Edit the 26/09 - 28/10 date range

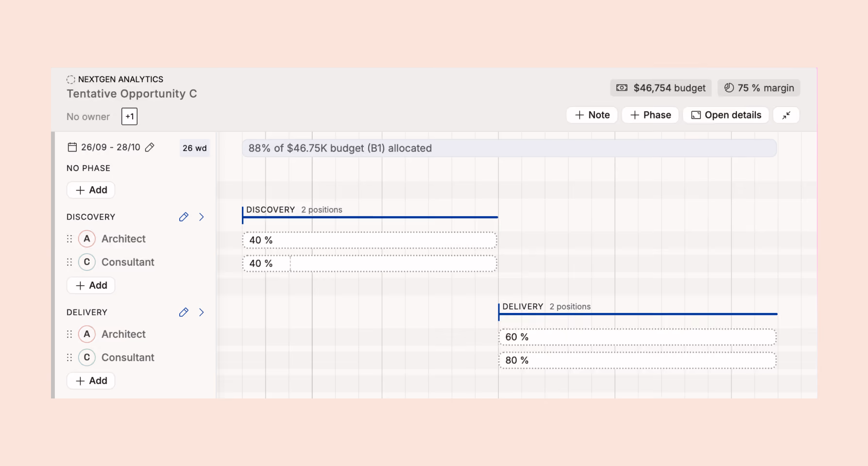150,147
